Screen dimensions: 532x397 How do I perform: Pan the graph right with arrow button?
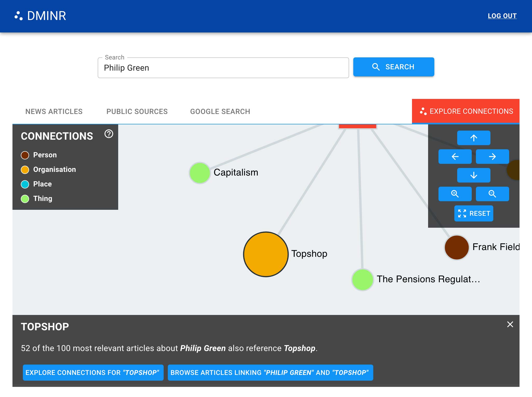[x=492, y=157]
